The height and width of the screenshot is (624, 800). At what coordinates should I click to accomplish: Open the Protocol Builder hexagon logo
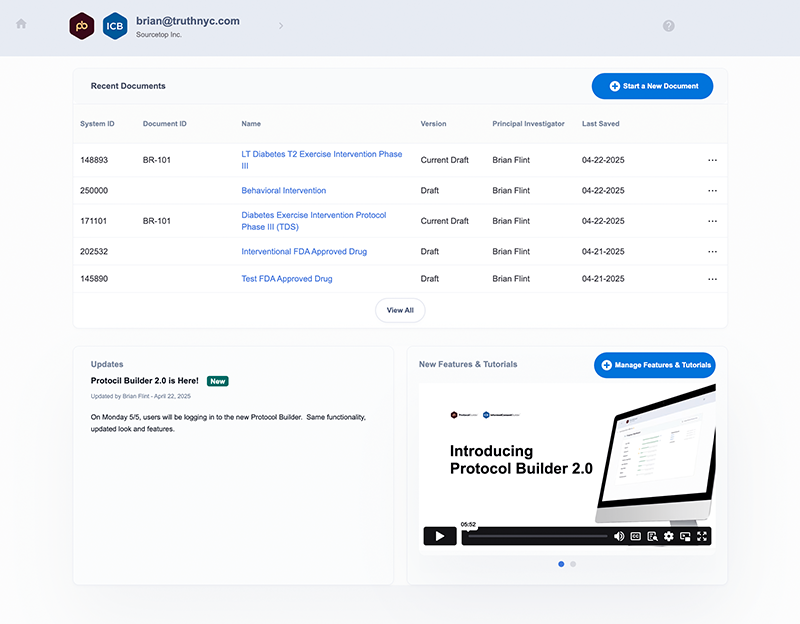(x=82, y=26)
